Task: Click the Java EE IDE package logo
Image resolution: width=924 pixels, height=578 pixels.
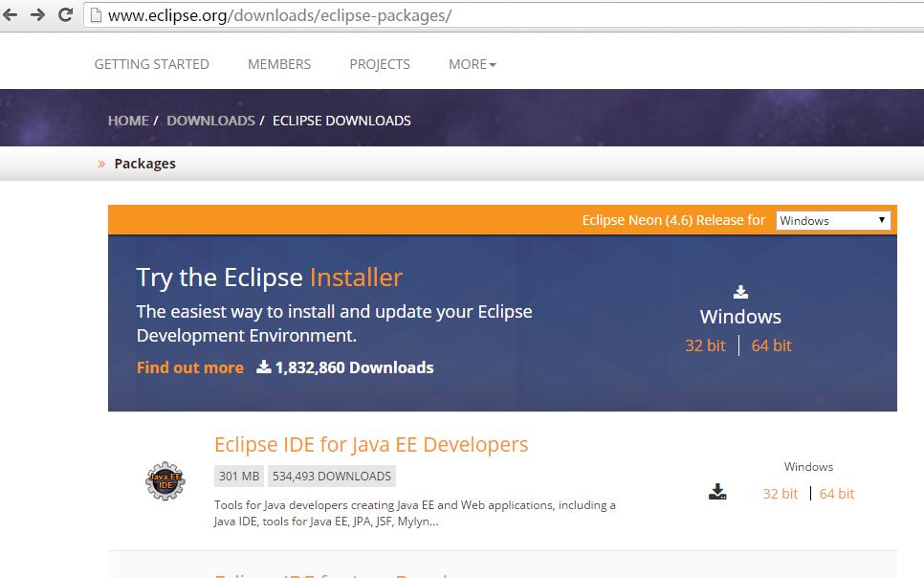Action: pos(165,480)
